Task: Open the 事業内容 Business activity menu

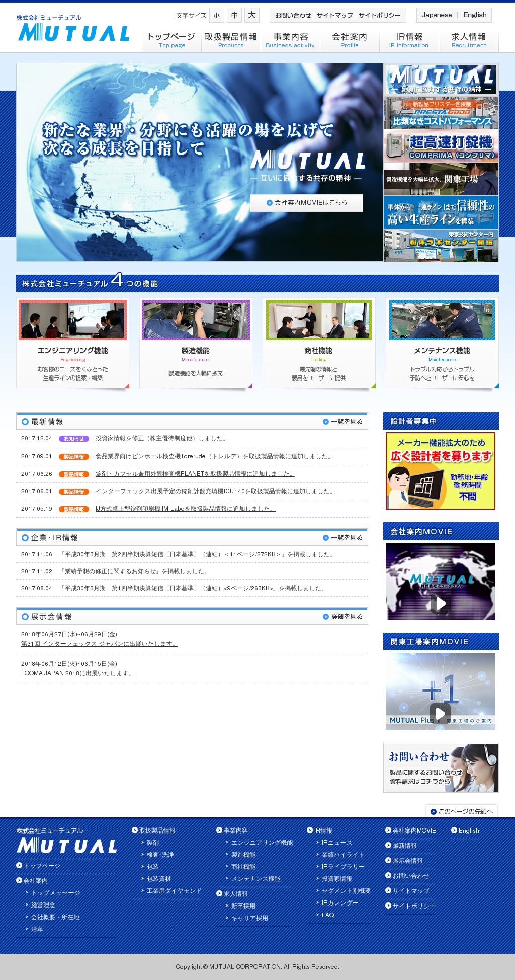Action: (x=290, y=40)
